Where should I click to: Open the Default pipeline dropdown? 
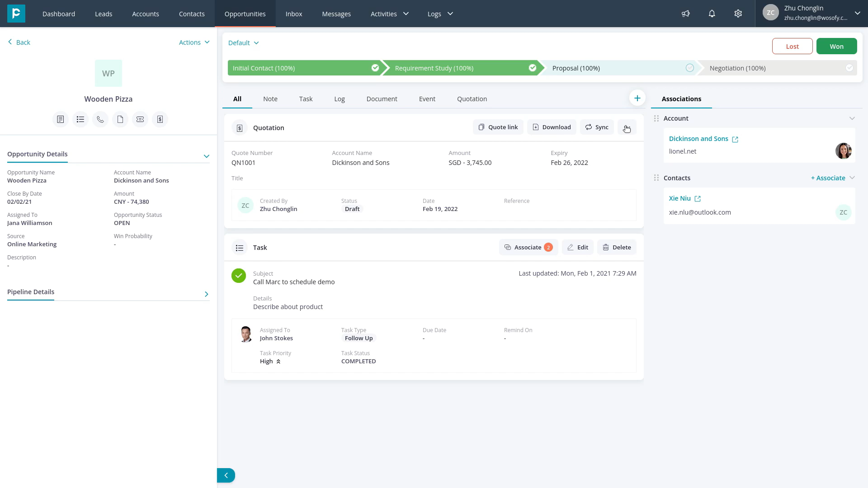click(243, 43)
